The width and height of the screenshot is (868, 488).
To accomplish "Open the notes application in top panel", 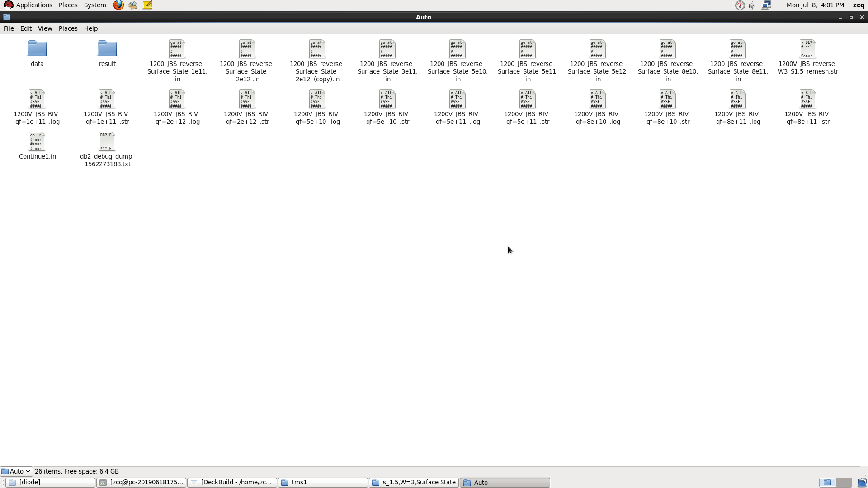I will point(147,5).
